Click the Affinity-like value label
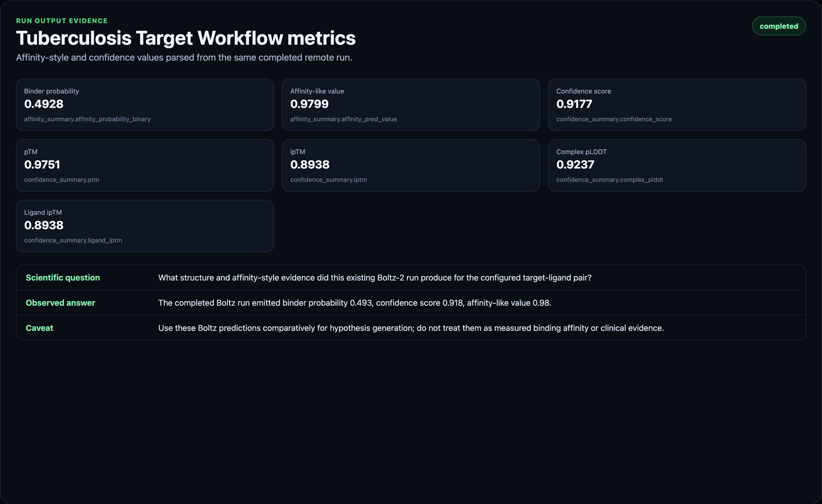The height and width of the screenshot is (504, 822). click(x=317, y=91)
